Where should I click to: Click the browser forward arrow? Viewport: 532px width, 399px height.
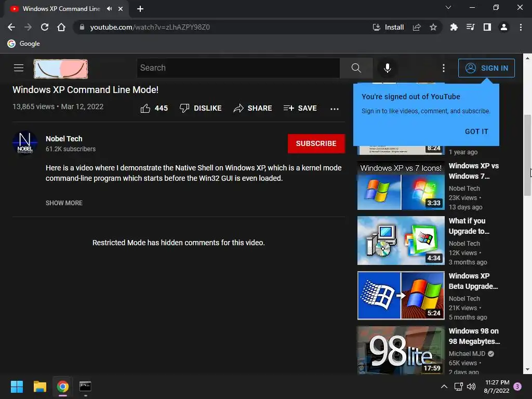(x=28, y=27)
